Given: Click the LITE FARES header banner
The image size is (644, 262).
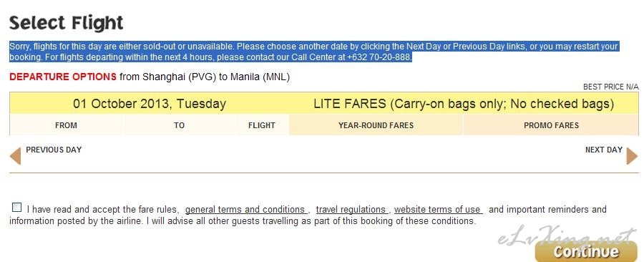Looking at the screenshot, I should tap(464, 104).
